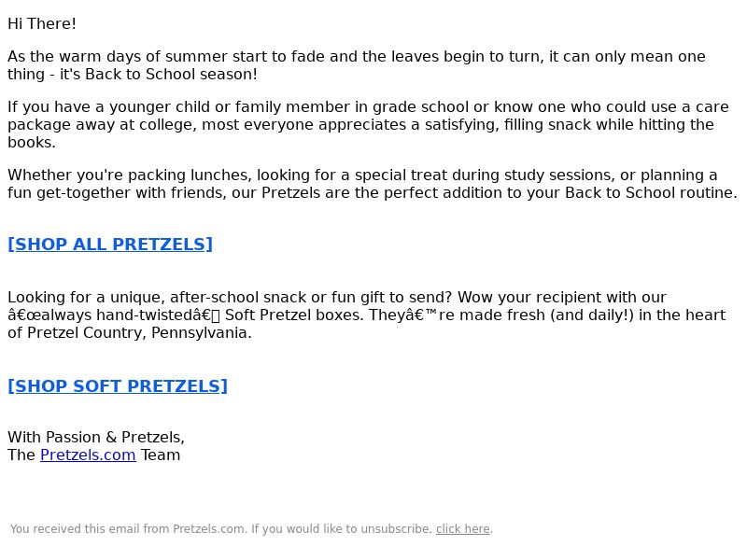This screenshot has height=560, width=747.
Task: Click the paragraph starting "Looking for a unique"
Action: (366, 315)
